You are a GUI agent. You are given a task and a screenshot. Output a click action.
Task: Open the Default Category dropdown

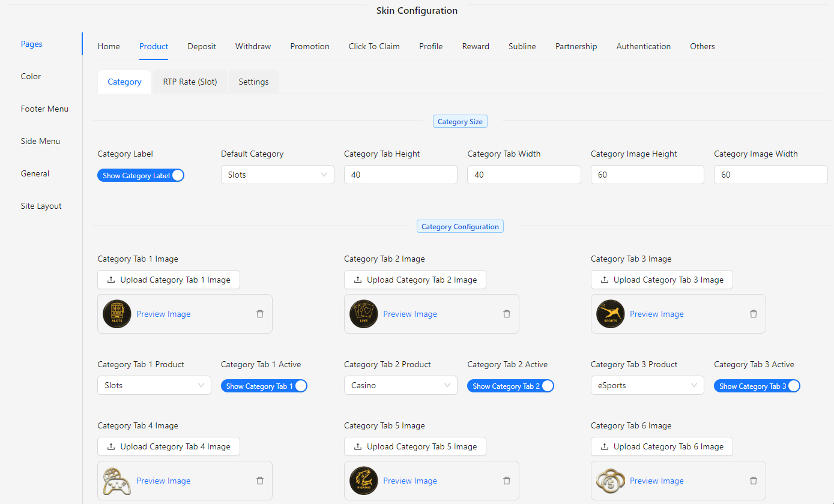click(x=277, y=175)
